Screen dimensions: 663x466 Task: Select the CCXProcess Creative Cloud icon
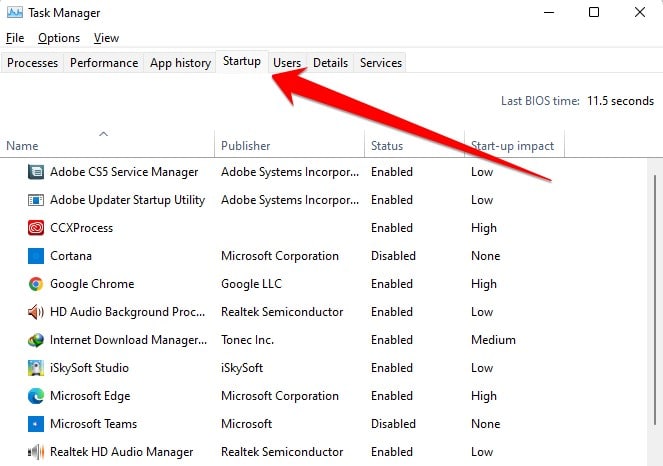tap(36, 228)
